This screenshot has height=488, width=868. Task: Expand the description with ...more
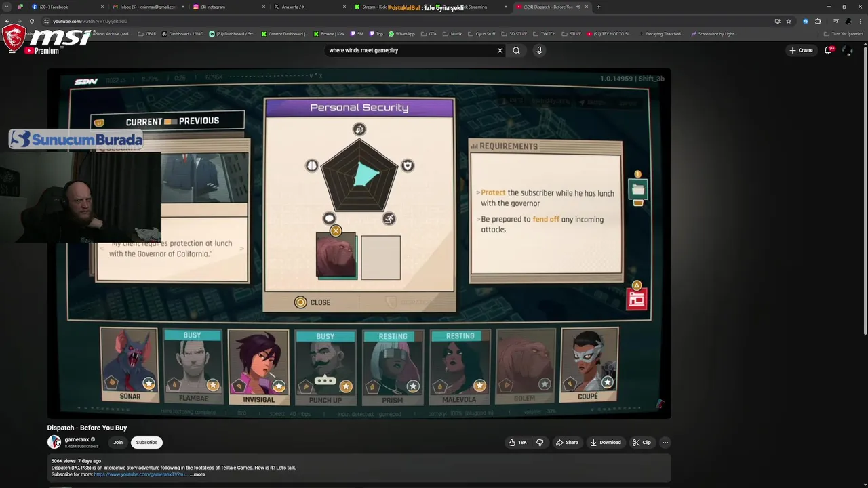tap(197, 474)
